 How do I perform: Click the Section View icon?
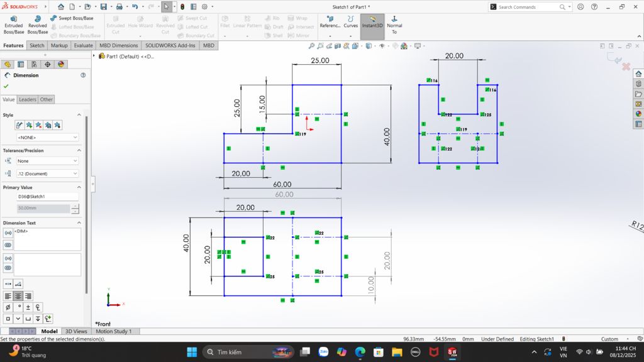point(338,46)
